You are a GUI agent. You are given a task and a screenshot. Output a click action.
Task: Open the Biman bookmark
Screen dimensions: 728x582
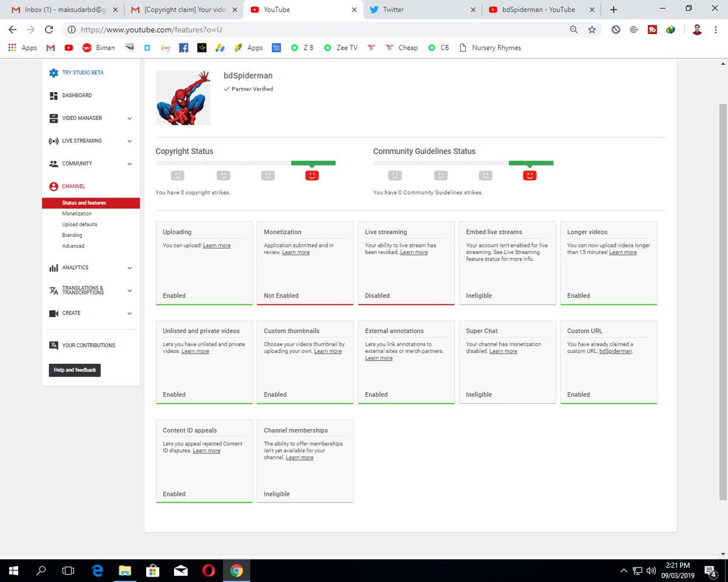click(98, 48)
